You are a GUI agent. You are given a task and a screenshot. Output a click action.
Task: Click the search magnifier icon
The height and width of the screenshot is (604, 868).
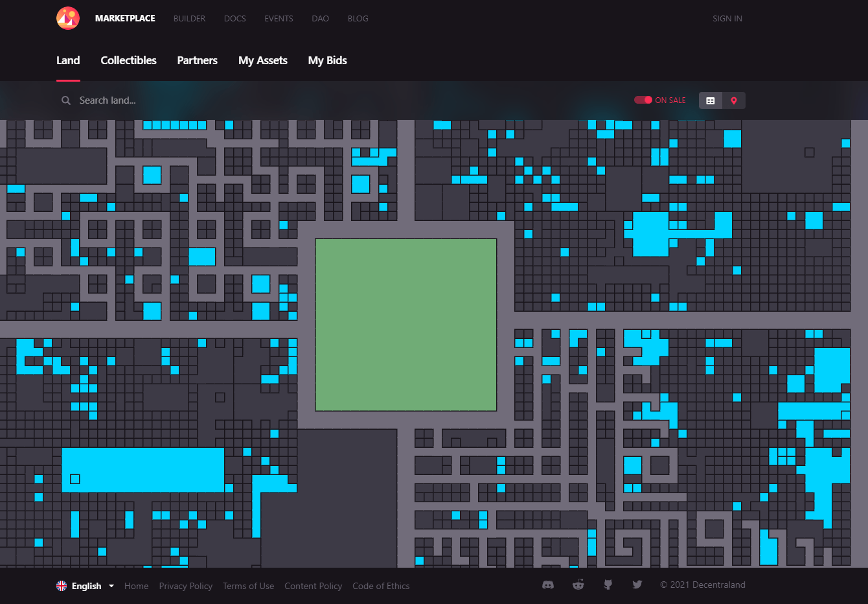[x=66, y=100]
